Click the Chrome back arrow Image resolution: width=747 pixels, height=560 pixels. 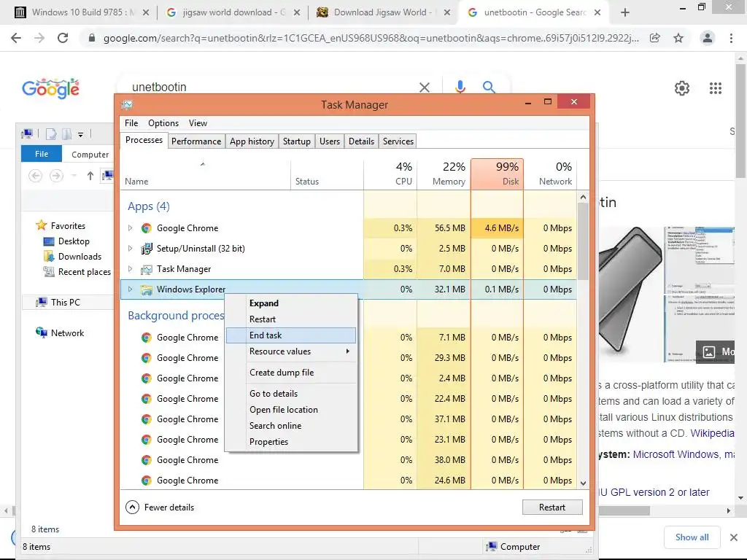click(16, 38)
